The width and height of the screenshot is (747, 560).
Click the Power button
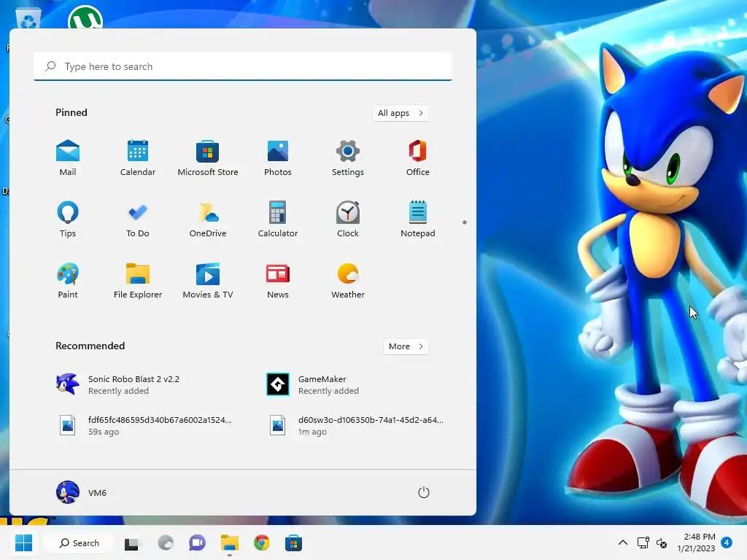pos(424,492)
